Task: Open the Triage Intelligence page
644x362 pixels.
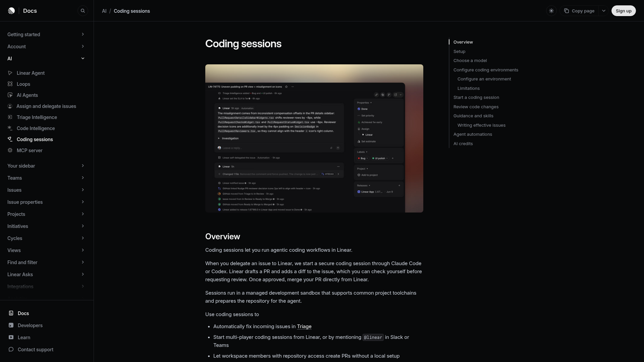Action: click(37, 117)
